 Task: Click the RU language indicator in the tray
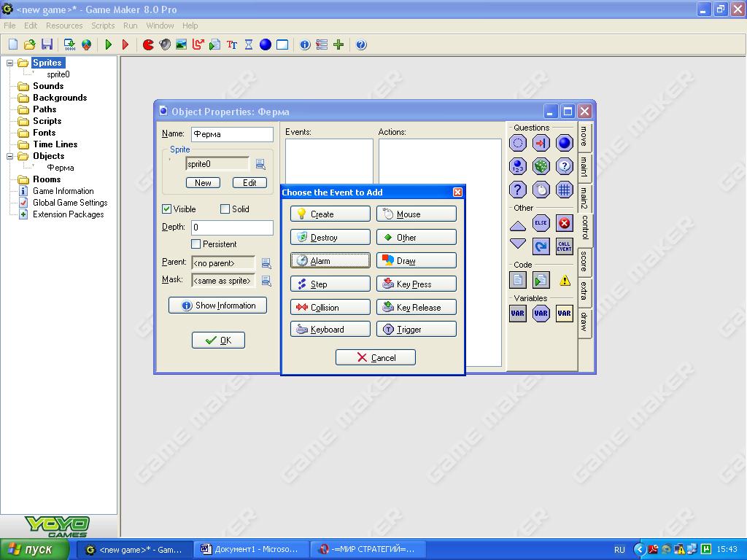(x=619, y=550)
